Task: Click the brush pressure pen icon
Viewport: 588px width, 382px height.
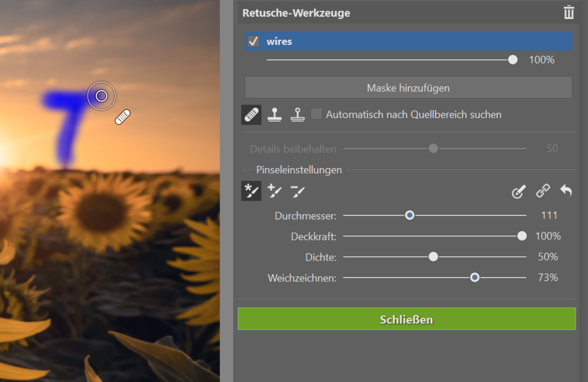Action: [x=519, y=191]
